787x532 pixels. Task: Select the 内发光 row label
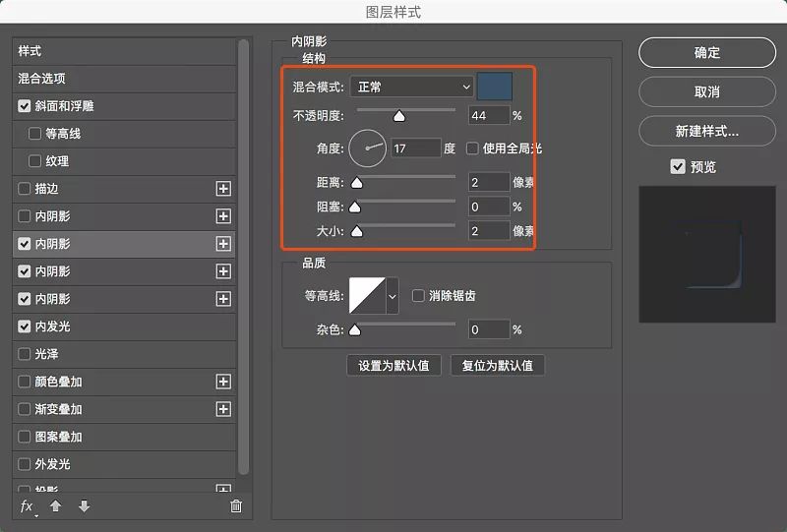tap(52, 326)
